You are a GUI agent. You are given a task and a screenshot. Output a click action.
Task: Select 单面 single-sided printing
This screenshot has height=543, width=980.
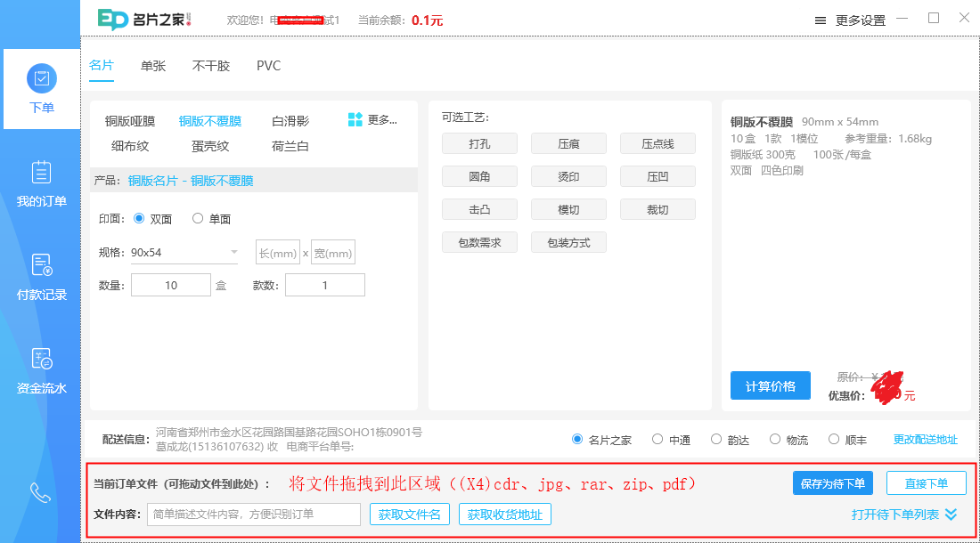[x=212, y=218]
